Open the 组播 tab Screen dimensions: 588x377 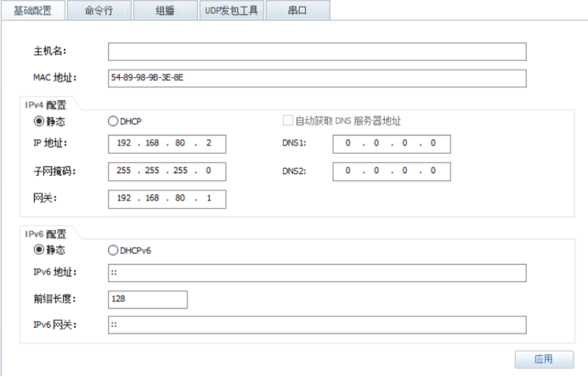166,10
